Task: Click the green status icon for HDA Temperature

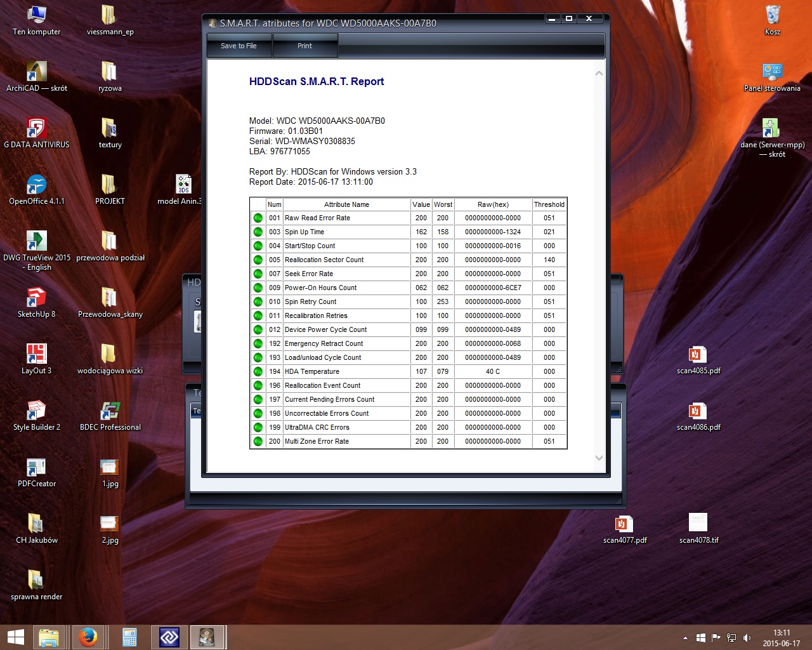Action: [x=258, y=371]
